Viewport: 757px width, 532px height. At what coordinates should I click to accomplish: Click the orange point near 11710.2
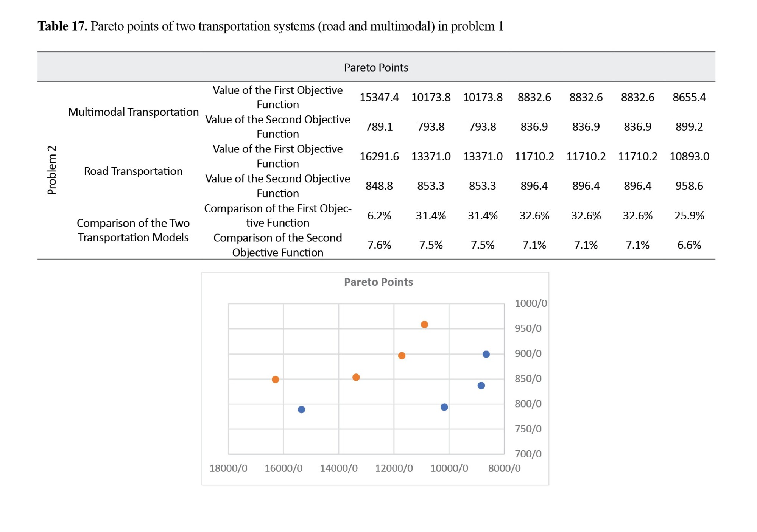pos(402,356)
